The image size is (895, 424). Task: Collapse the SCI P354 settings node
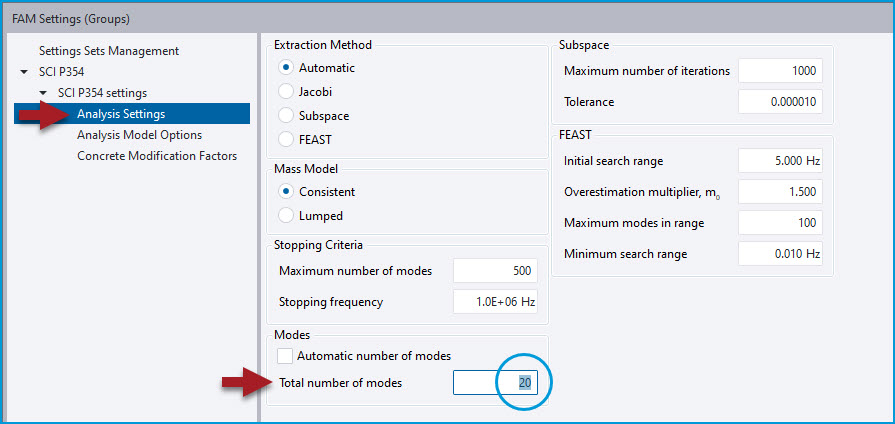(43, 93)
